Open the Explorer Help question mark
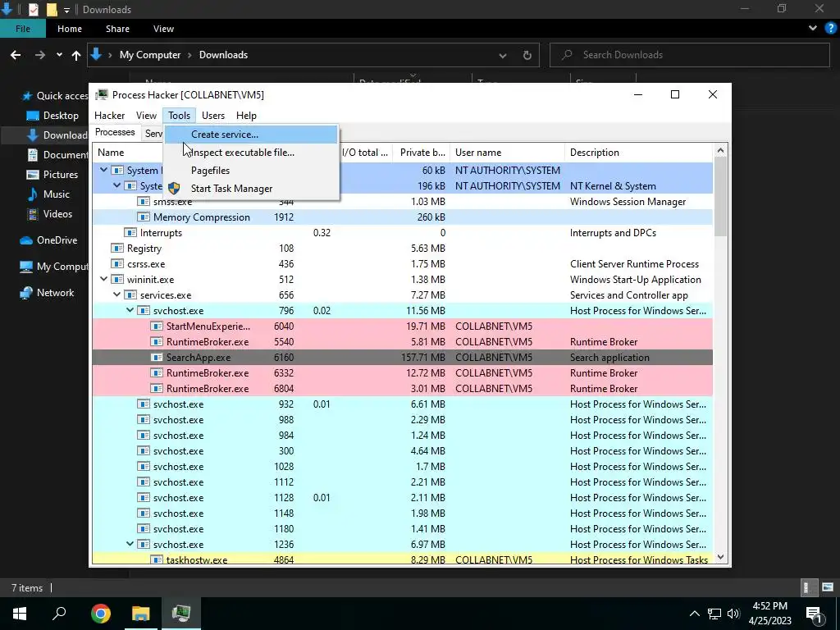 coord(830,29)
